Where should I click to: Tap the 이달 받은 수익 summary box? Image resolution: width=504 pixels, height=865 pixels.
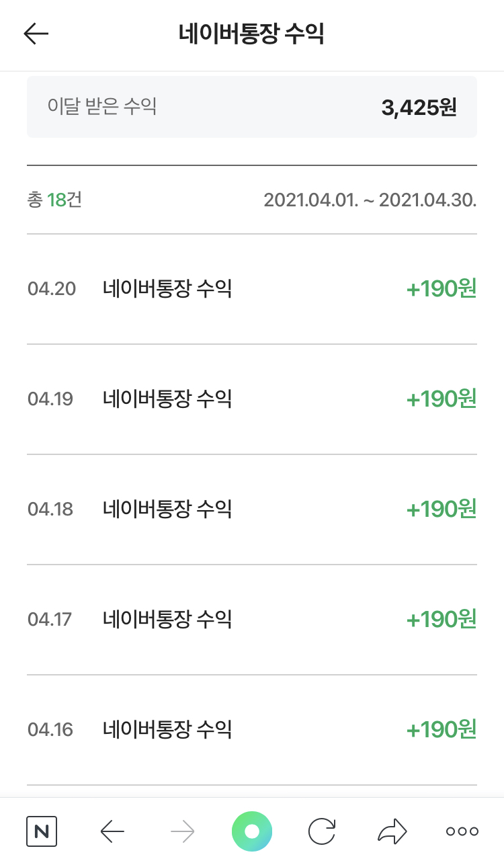pos(252,107)
